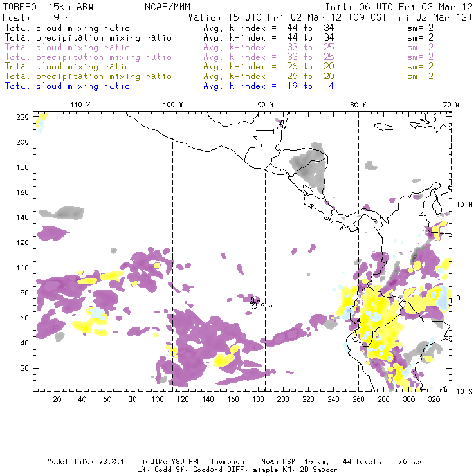Select the 'NCAR/MMM' header label

(x=167, y=7)
